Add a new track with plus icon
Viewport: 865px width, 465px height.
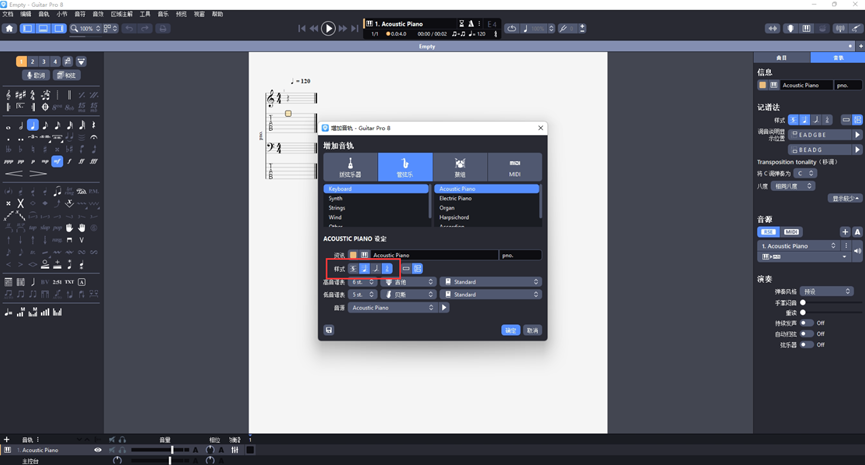pos(6,440)
